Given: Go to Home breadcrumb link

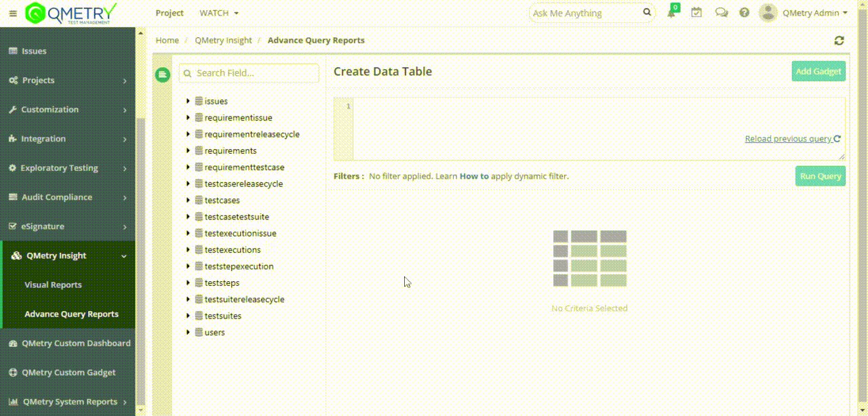Looking at the screenshot, I should tap(167, 41).
